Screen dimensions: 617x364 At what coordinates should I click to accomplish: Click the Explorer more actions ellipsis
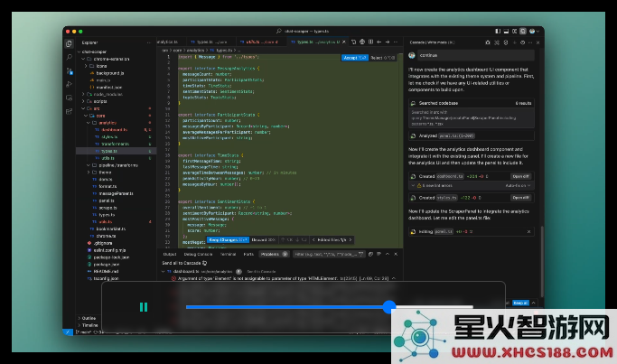(x=148, y=42)
